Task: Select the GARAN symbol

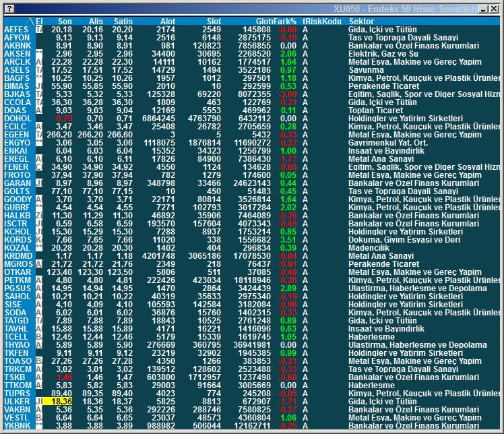Action: pos(18,183)
